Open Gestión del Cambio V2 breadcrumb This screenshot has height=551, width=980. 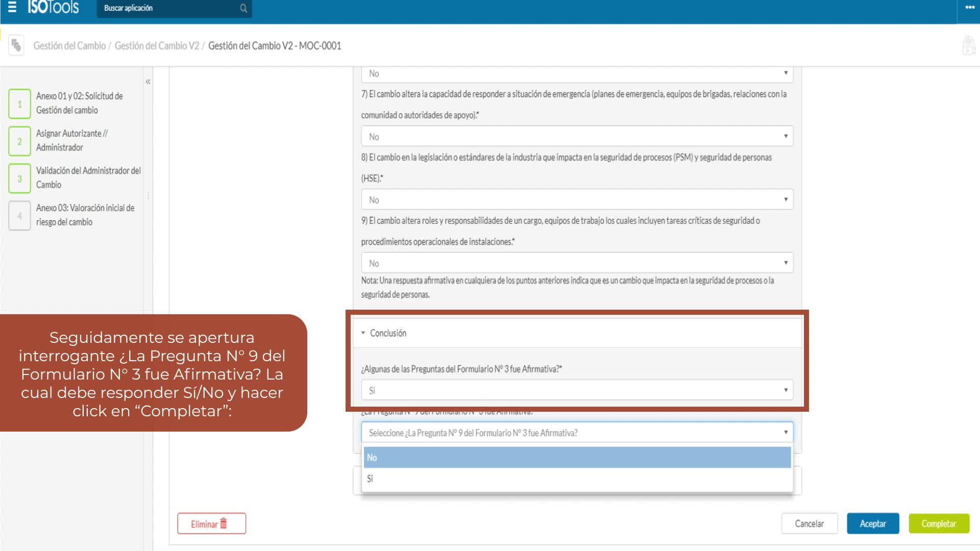tap(157, 46)
